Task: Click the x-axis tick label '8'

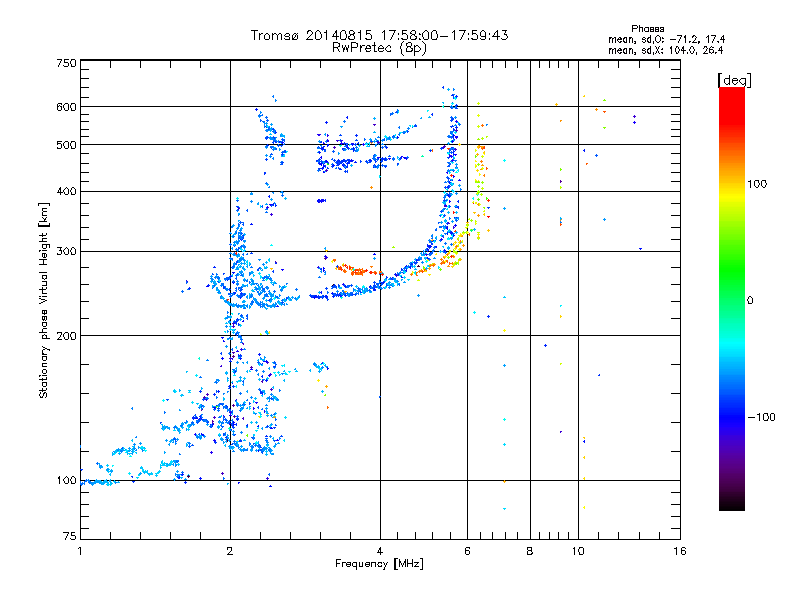Action: [x=530, y=551]
